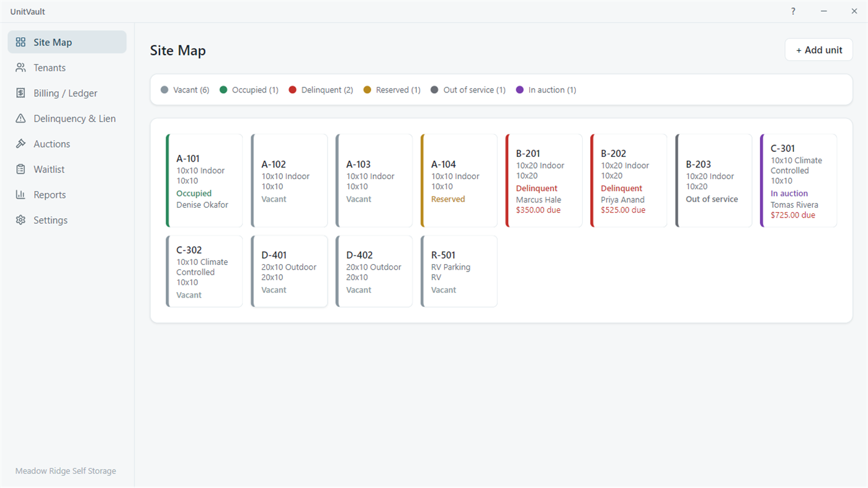Select vacant unit A-103 card
The image size is (868, 488).
click(x=374, y=180)
